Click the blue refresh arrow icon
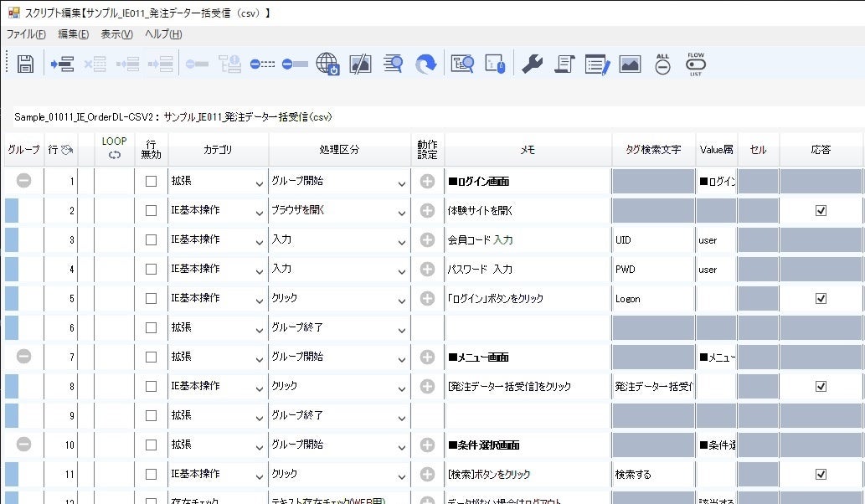The width and height of the screenshot is (865, 504). [426, 64]
